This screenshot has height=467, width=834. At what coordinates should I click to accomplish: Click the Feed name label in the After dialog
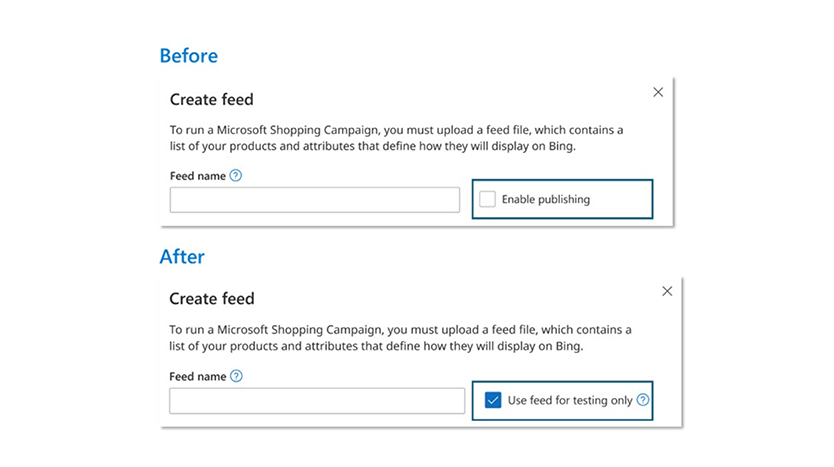(196, 377)
